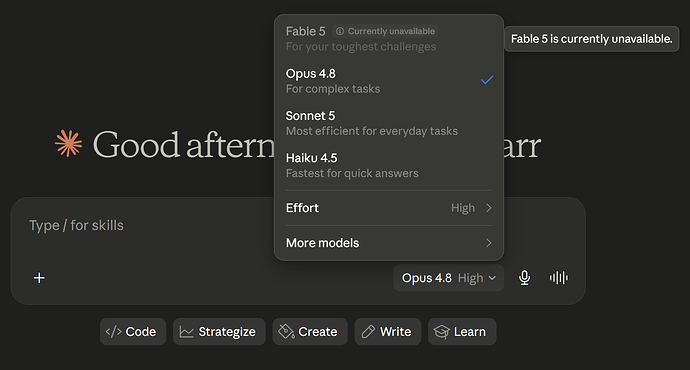Click the Learn suggestion button
690x370 pixels.
tap(462, 332)
